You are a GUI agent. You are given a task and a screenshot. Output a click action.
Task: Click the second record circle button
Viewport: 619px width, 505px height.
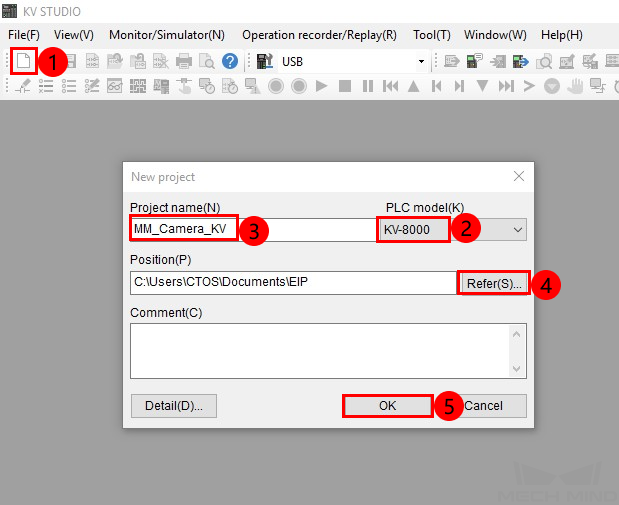point(299,86)
